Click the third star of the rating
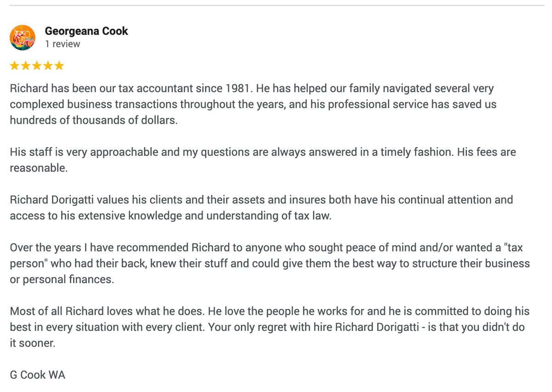 click(x=37, y=66)
